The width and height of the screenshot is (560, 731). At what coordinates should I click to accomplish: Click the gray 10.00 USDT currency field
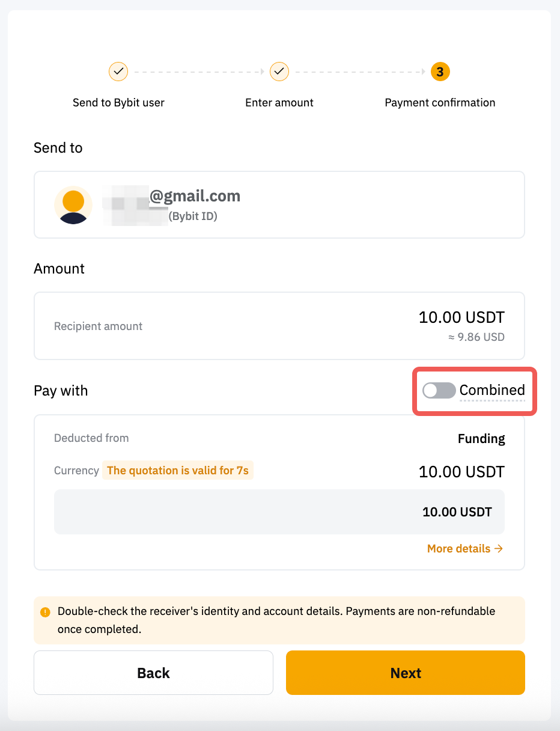279,512
